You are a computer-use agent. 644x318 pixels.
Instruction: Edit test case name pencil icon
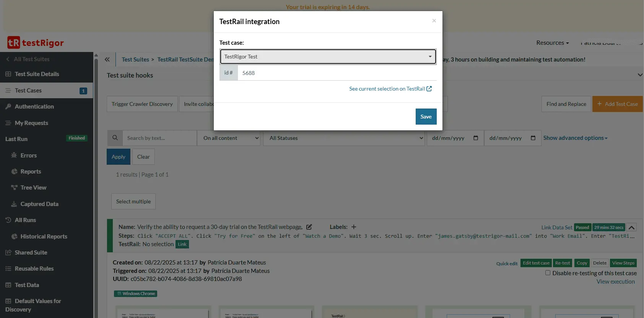tap(309, 227)
